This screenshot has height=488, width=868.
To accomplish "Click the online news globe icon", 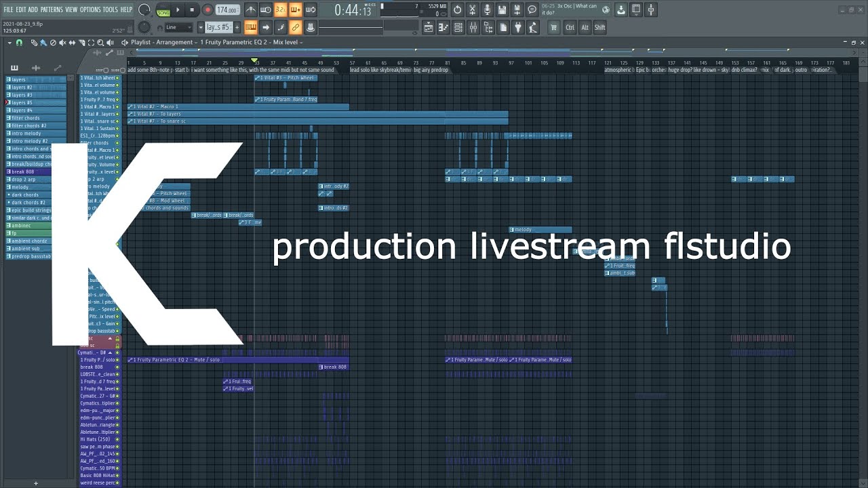I will tap(606, 9).
